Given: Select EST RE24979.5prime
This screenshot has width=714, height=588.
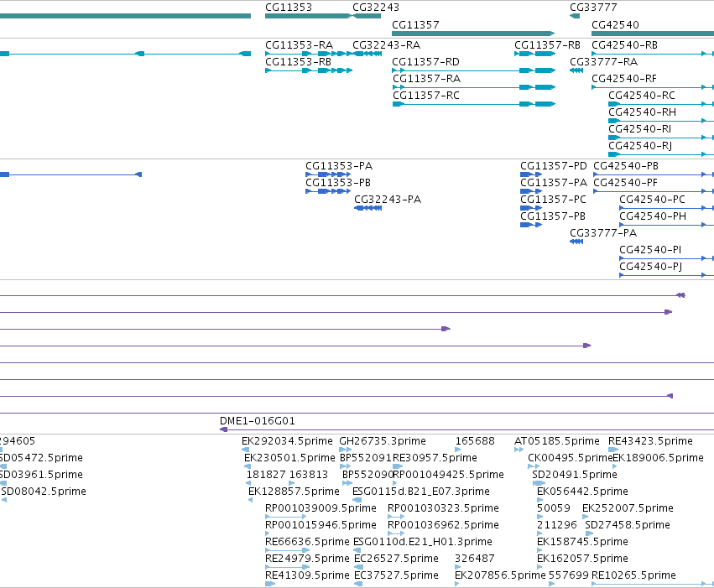Looking at the screenshot, I should coord(307,559).
